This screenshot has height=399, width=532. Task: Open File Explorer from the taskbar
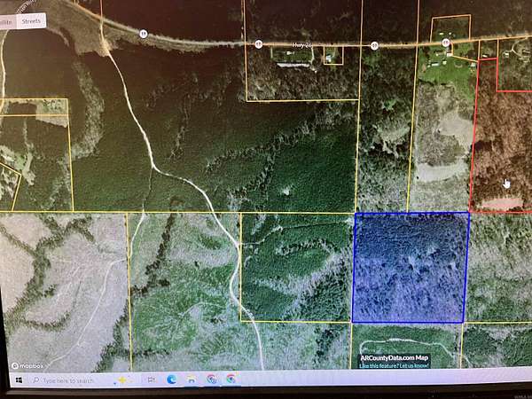[x=192, y=379]
